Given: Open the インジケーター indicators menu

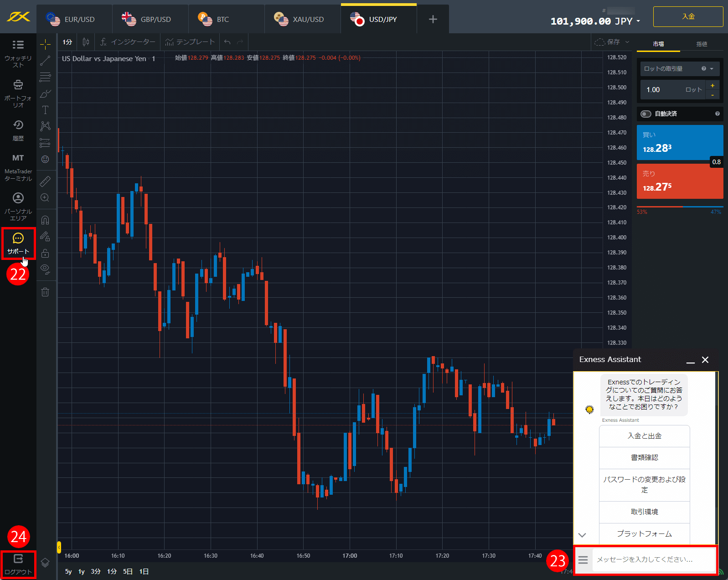Looking at the screenshot, I should click(128, 42).
